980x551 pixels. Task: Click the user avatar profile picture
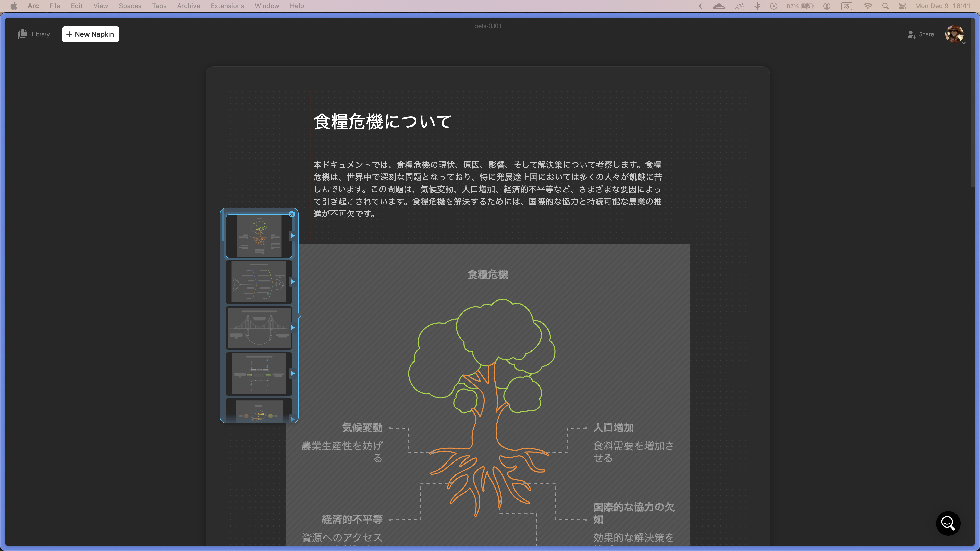(x=955, y=34)
